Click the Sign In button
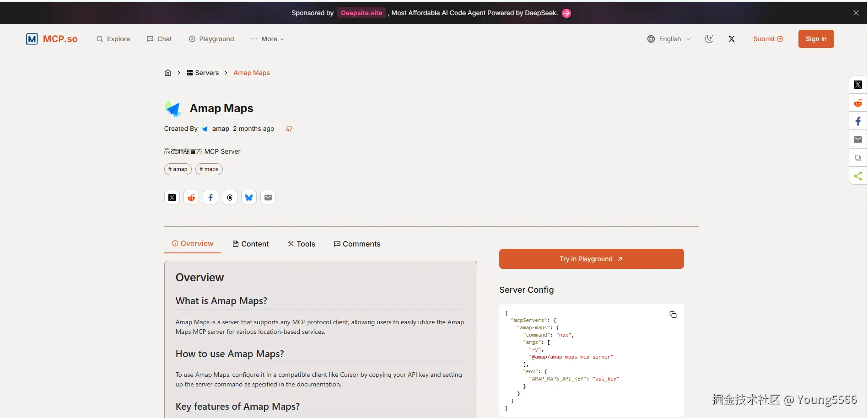Image resolution: width=868 pixels, height=418 pixels. point(816,39)
